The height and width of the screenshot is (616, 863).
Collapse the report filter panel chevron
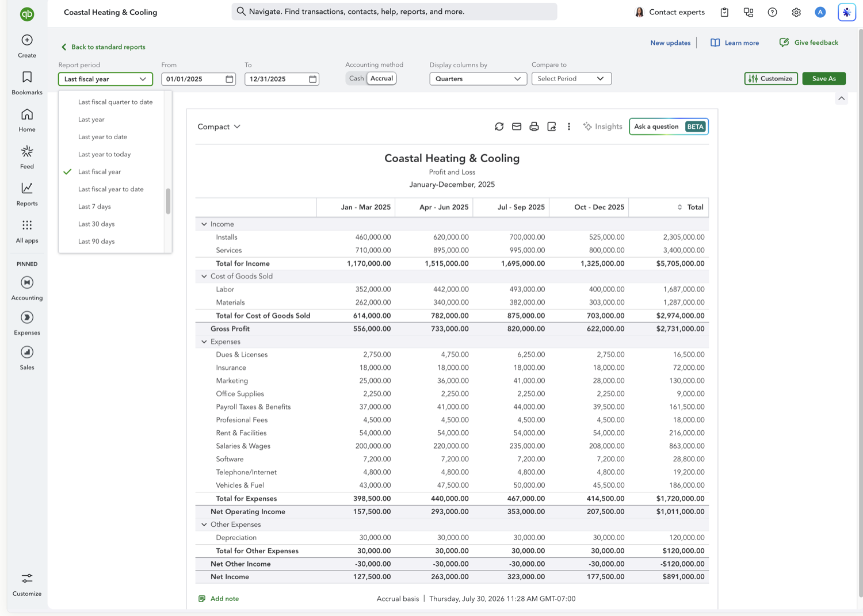click(x=842, y=98)
